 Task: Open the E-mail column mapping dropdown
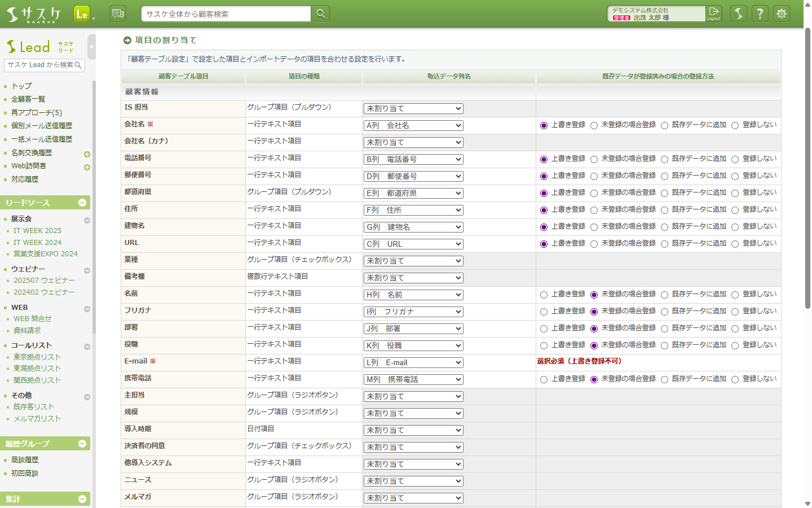point(413,362)
